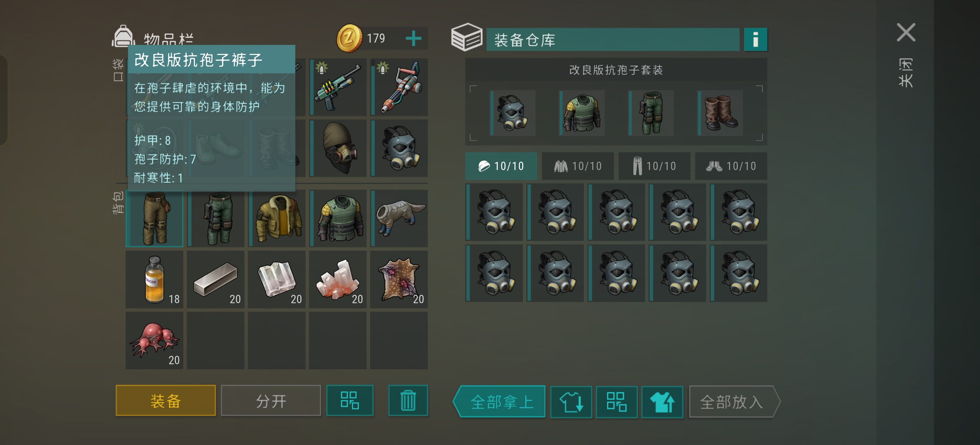Click the put-on outfit shirt icon

click(x=662, y=402)
